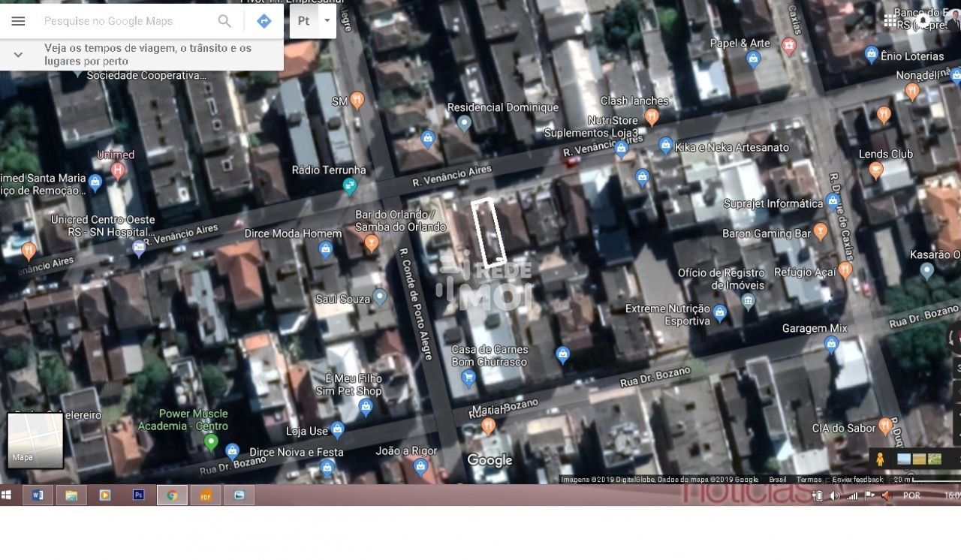Open Photoshop from the taskbar
This screenshot has height=560, width=961.
tap(138, 495)
